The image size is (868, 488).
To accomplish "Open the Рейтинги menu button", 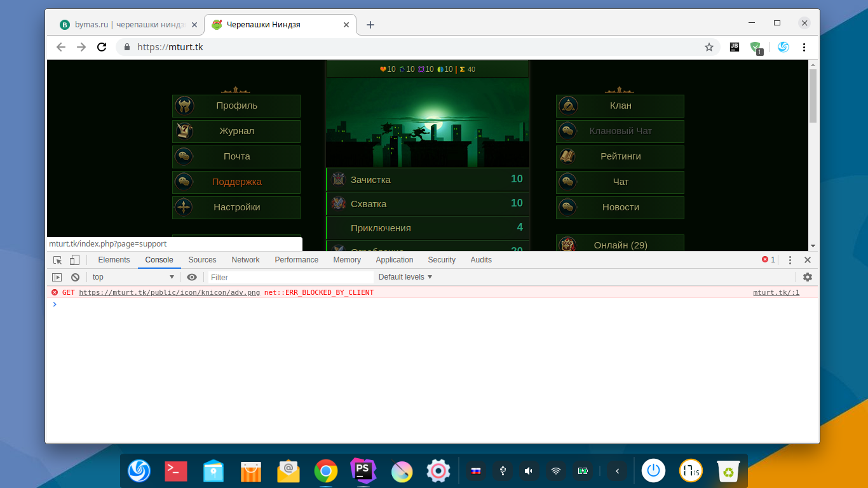I will pos(620,157).
